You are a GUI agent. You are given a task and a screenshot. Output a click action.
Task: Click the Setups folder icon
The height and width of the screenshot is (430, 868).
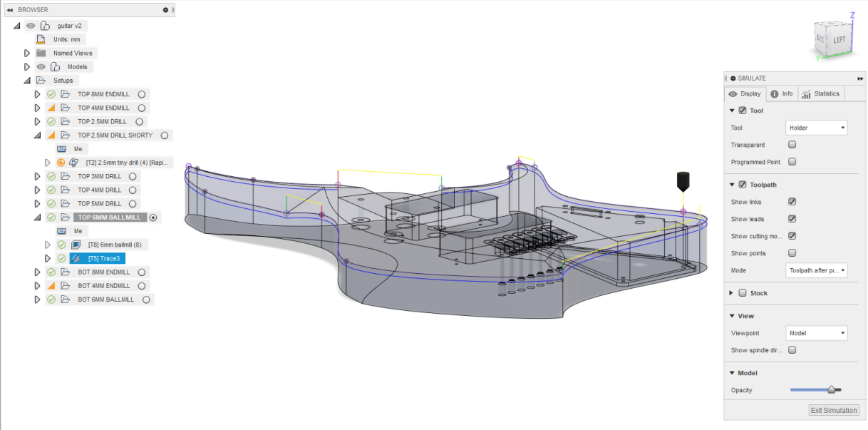tap(40, 81)
